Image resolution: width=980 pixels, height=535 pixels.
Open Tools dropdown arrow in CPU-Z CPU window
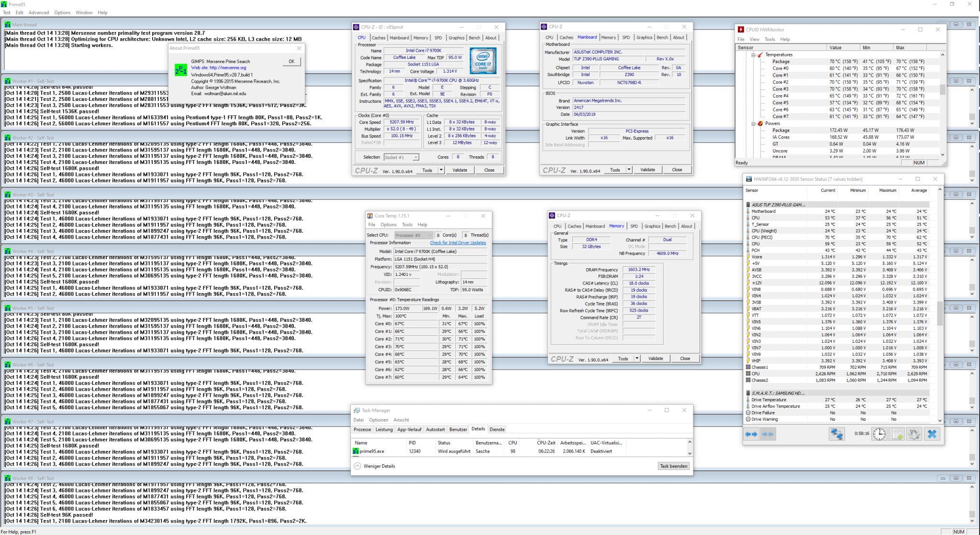click(x=441, y=170)
